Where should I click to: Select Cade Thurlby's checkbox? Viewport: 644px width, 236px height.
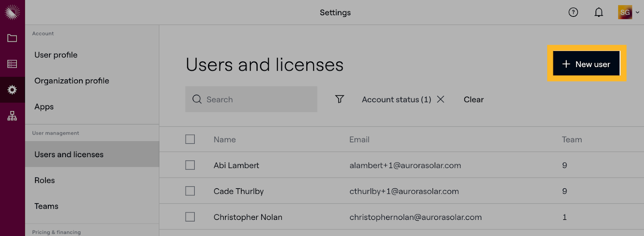click(x=190, y=191)
